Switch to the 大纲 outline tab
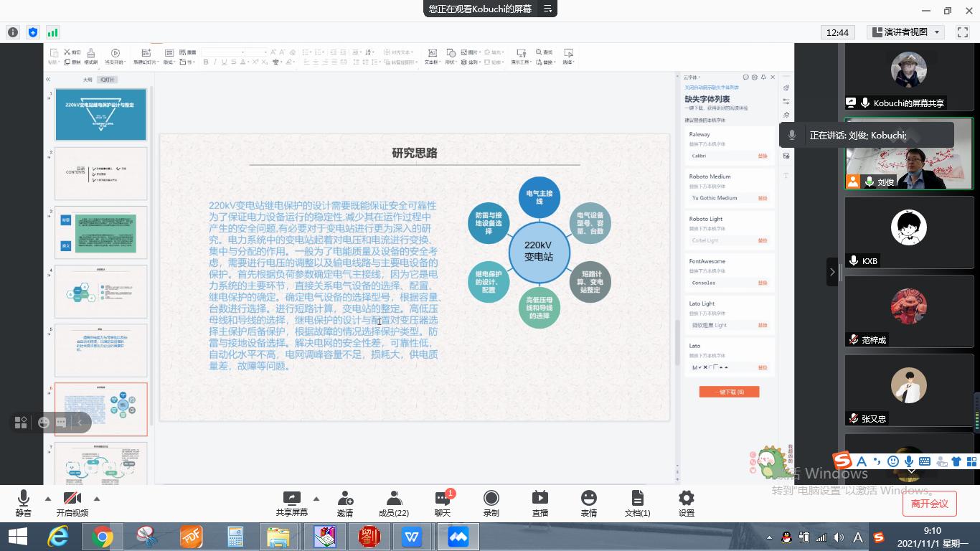 (x=88, y=80)
